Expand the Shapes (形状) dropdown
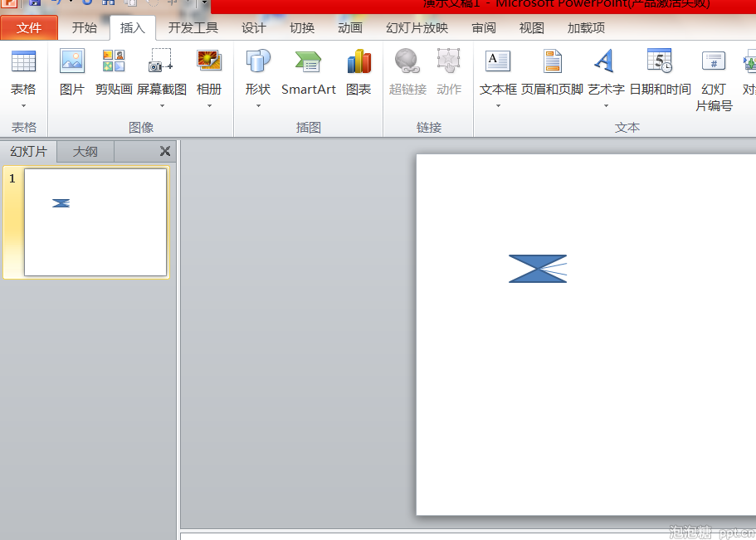The height and width of the screenshot is (540, 756). tap(258, 105)
